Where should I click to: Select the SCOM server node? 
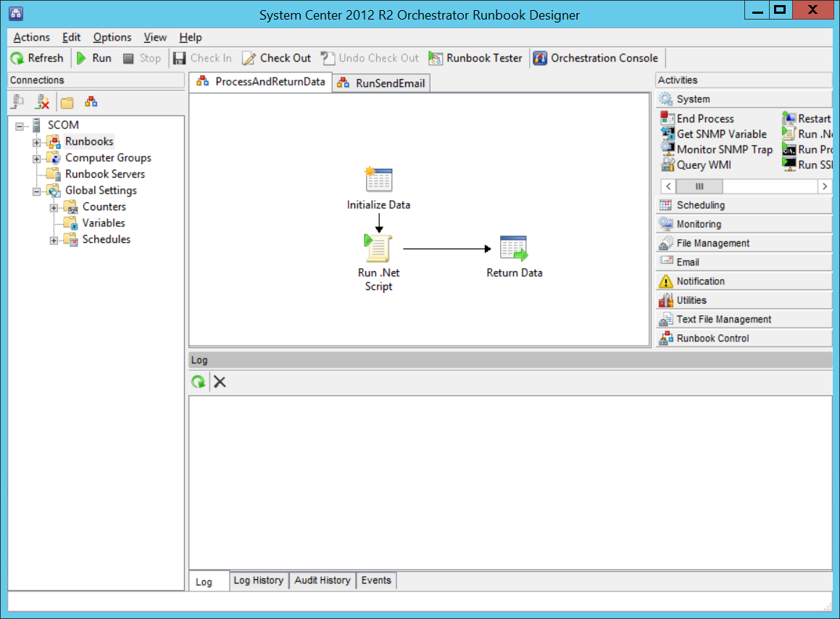(x=63, y=125)
